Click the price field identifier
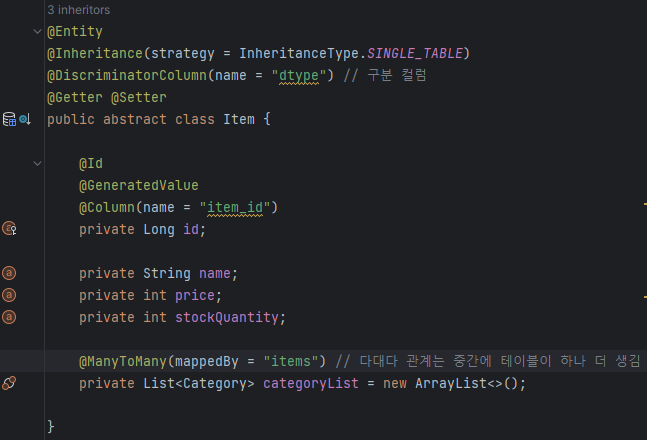Image resolution: width=647 pixels, height=440 pixels. tap(195, 296)
